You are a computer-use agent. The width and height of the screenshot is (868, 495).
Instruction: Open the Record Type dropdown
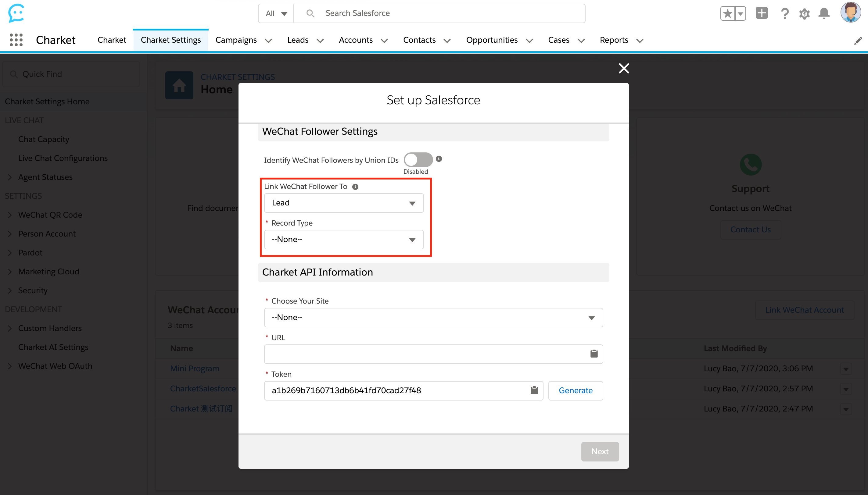pyautogui.click(x=343, y=239)
